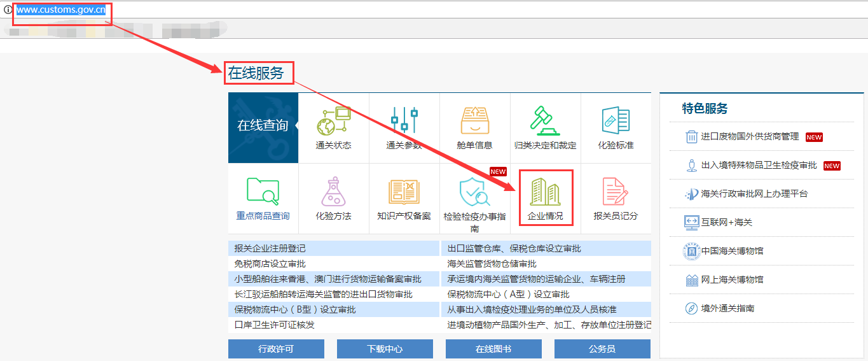The image size is (868, 361).
Task: Open the 企业情况 building icon
Action: tap(546, 191)
